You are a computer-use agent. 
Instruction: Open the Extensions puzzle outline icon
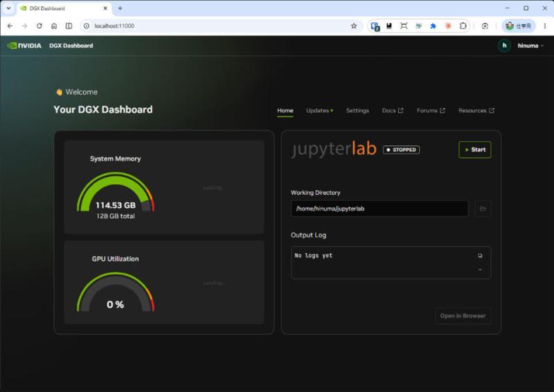463,26
